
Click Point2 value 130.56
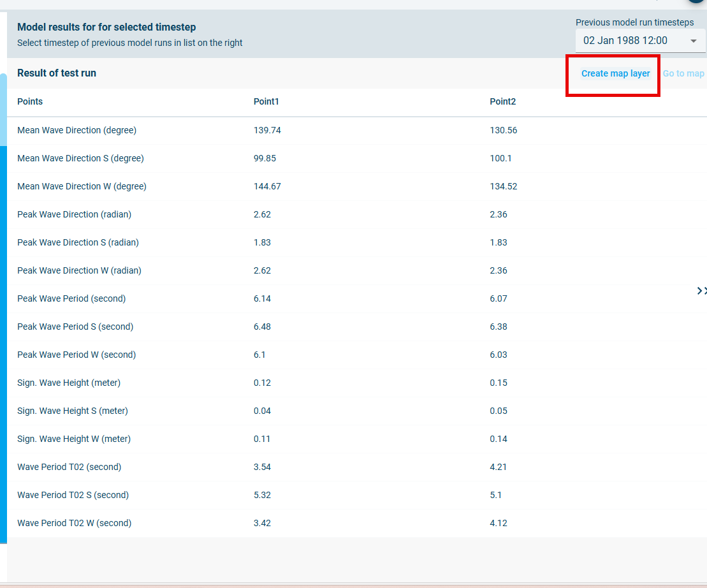coord(503,130)
